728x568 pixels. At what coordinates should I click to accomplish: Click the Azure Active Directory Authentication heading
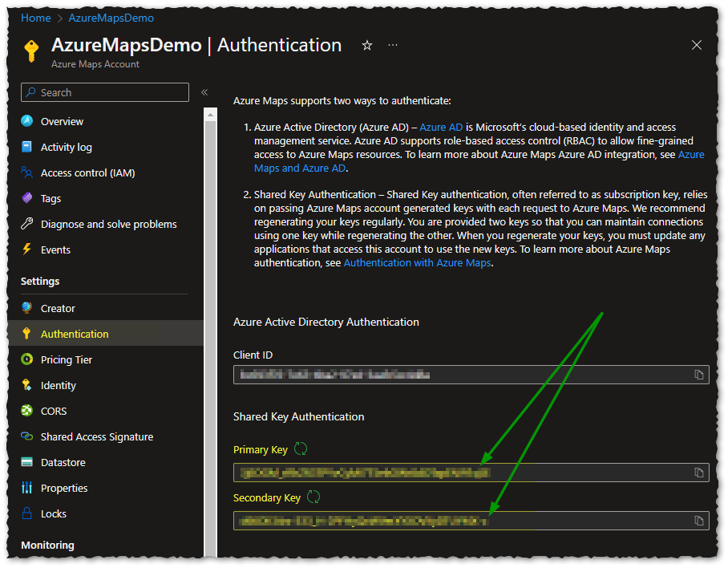(x=326, y=322)
